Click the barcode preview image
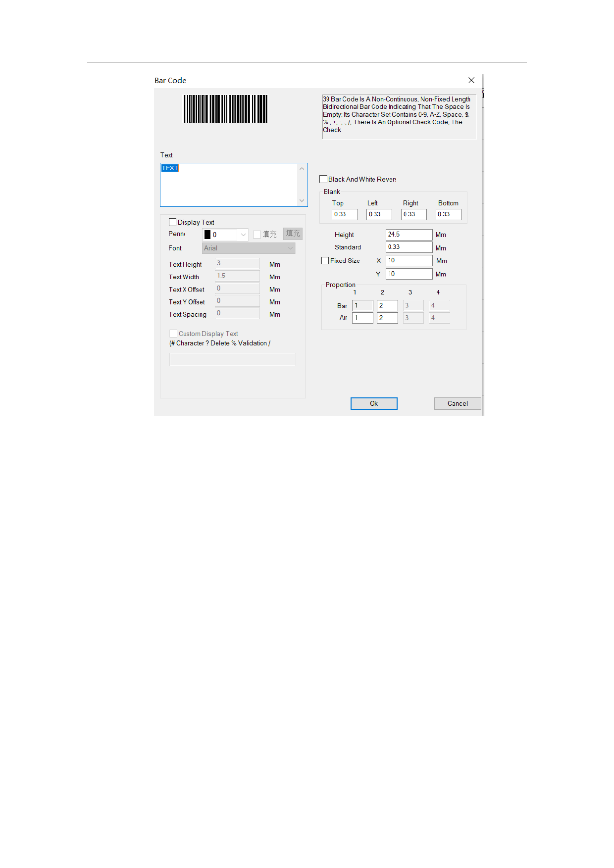 click(x=225, y=109)
